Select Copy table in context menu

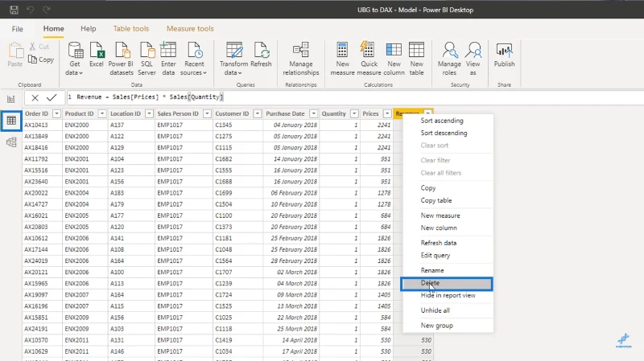tap(448, 200)
